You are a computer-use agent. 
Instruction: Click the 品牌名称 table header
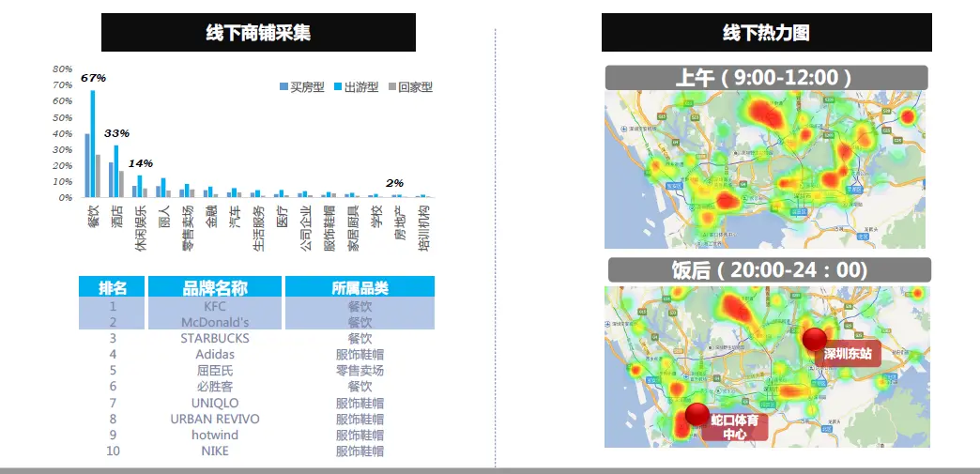pyautogui.click(x=215, y=287)
